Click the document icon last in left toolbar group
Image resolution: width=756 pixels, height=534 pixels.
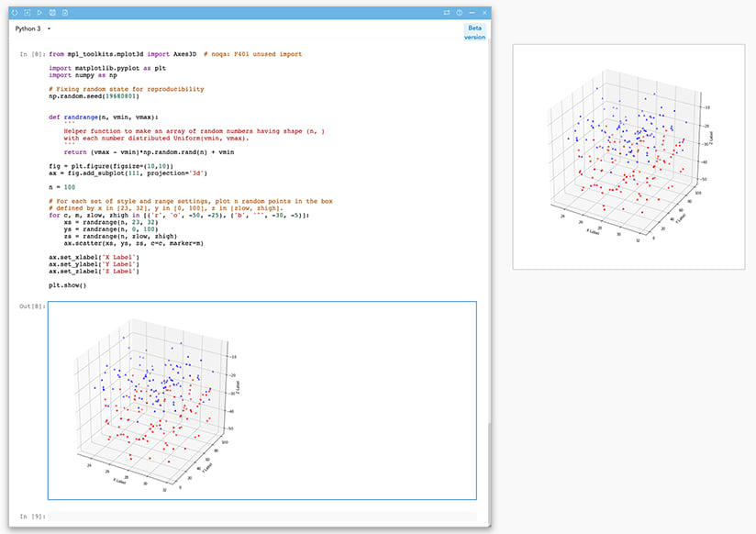(x=65, y=13)
